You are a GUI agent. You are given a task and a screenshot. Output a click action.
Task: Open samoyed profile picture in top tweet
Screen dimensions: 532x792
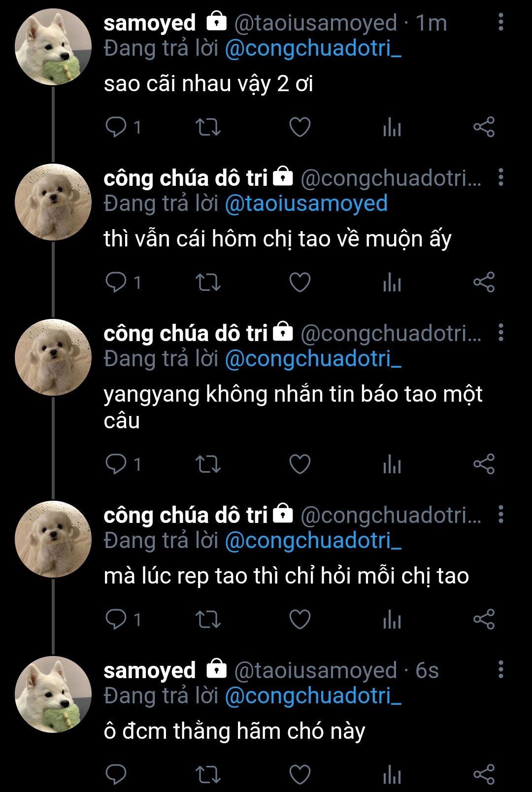pyautogui.click(x=53, y=47)
